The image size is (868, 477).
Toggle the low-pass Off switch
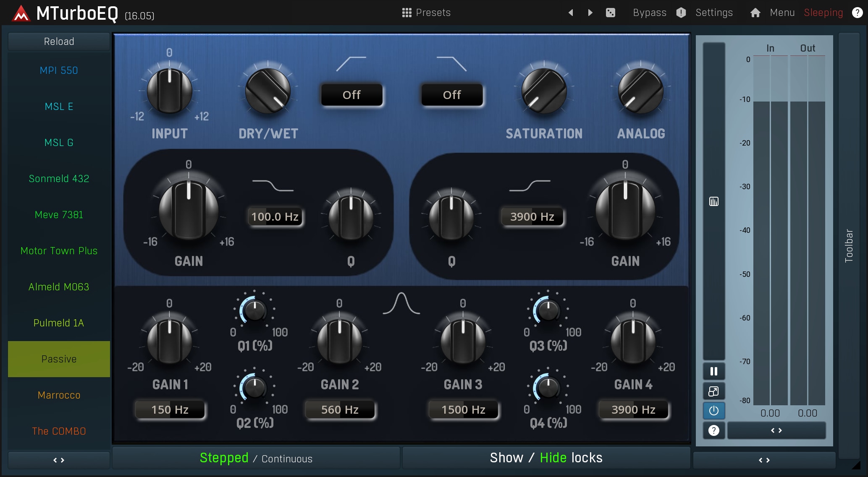pyautogui.click(x=452, y=95)
